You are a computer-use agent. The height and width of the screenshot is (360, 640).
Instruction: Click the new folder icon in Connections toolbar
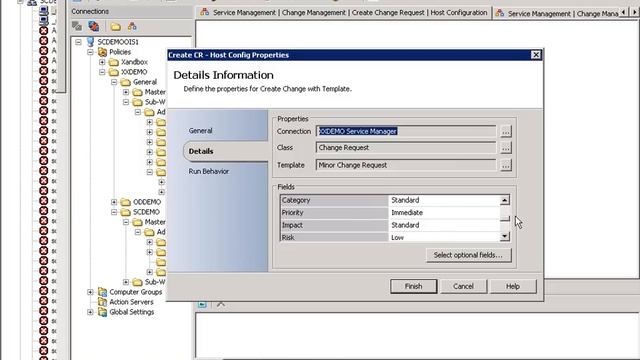[116, 27]
